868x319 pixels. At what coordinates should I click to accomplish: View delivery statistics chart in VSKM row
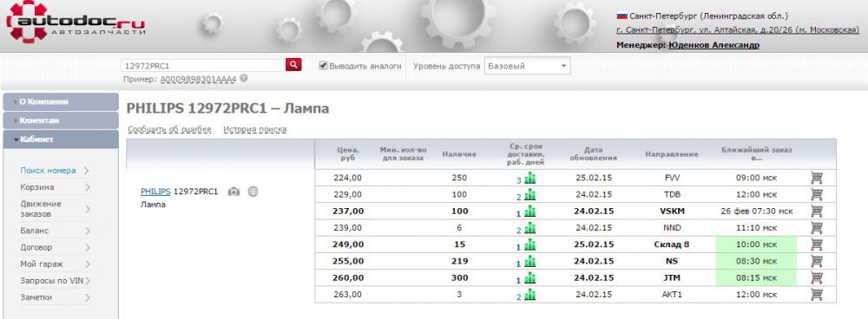[x=530, y=212]
